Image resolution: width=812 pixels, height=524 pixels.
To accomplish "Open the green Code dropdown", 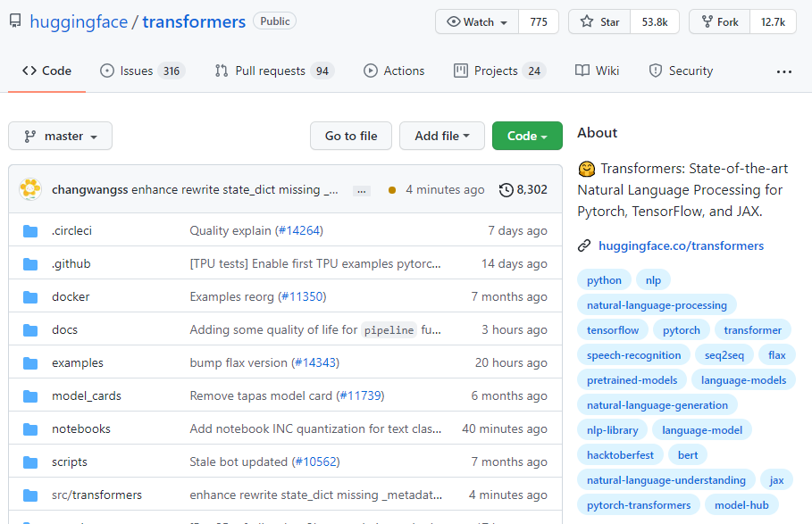I will 527,136.
